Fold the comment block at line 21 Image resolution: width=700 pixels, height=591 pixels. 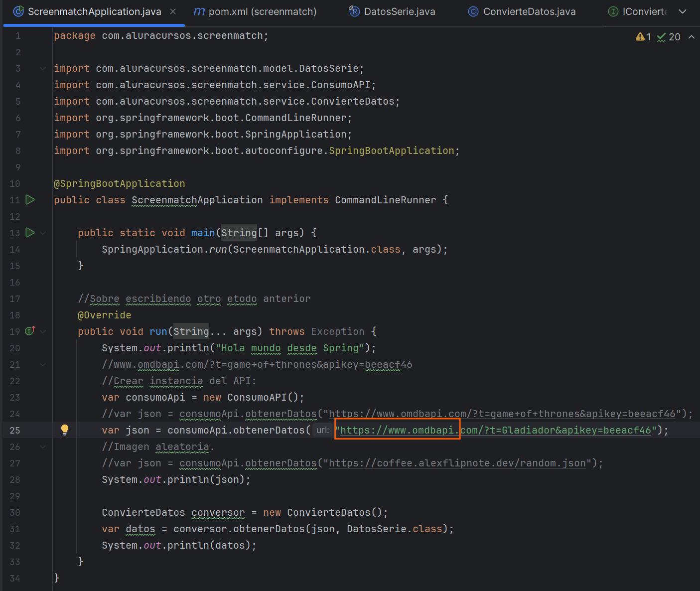coord(43,364)
